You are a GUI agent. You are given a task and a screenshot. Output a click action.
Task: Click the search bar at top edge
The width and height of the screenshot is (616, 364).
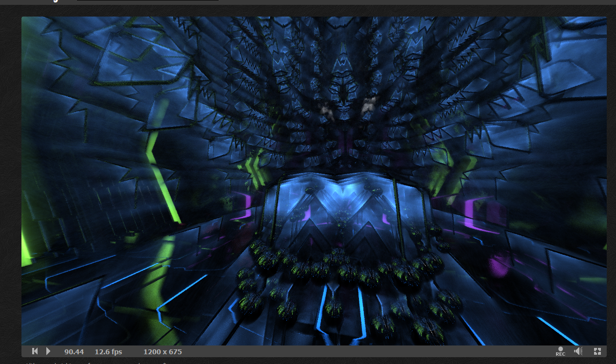147,1
